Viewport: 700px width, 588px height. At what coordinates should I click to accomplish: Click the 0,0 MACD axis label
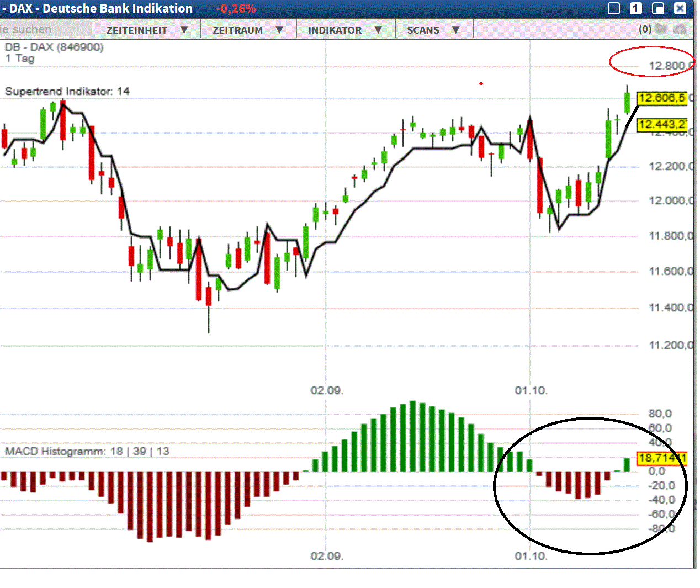657,471
